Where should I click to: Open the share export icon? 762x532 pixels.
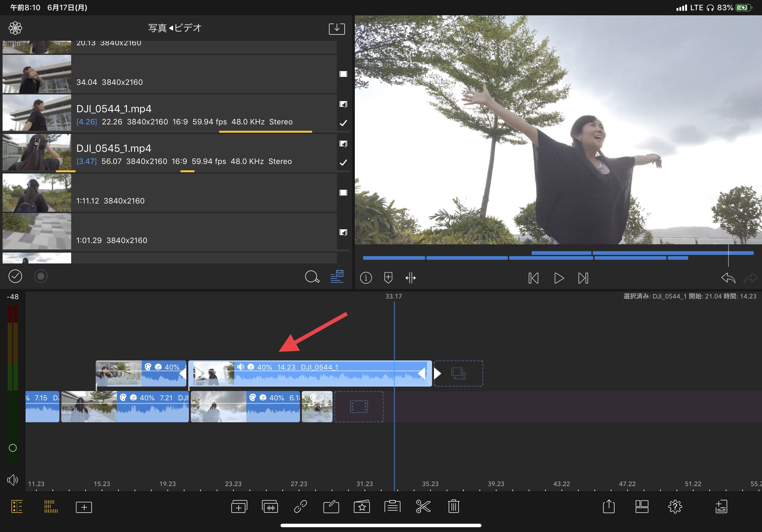click(x=608, y=506)
